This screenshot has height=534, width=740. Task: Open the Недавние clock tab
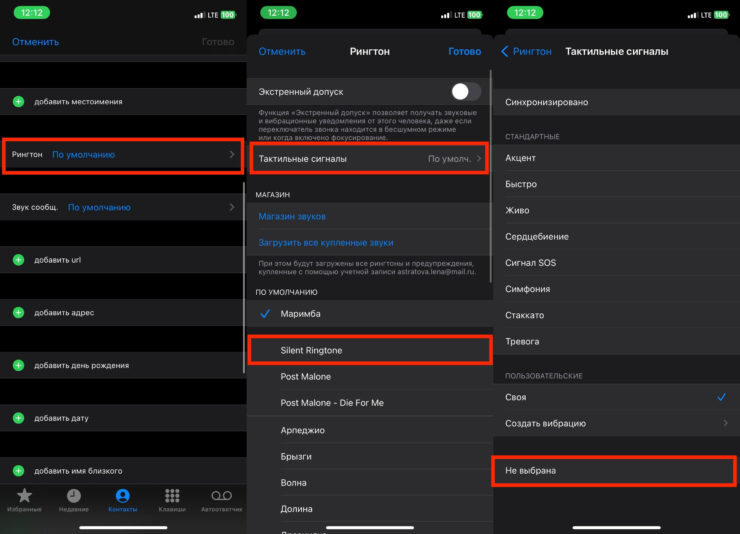74,499
